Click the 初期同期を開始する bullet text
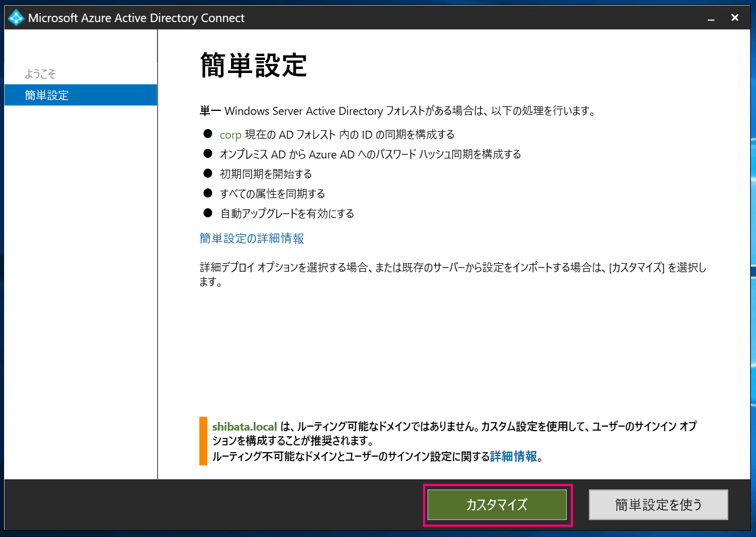This screenshot has width=756, height=537. click(266, 174)
